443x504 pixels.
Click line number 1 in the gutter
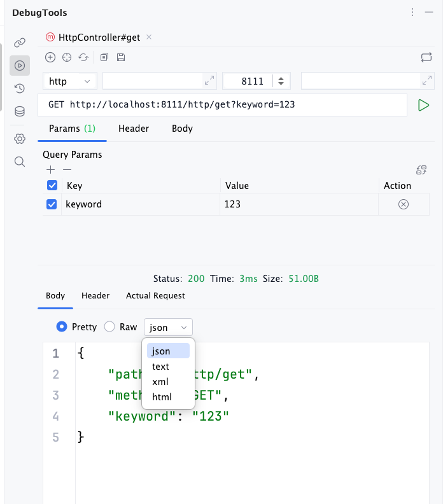[x=56, y=353]
